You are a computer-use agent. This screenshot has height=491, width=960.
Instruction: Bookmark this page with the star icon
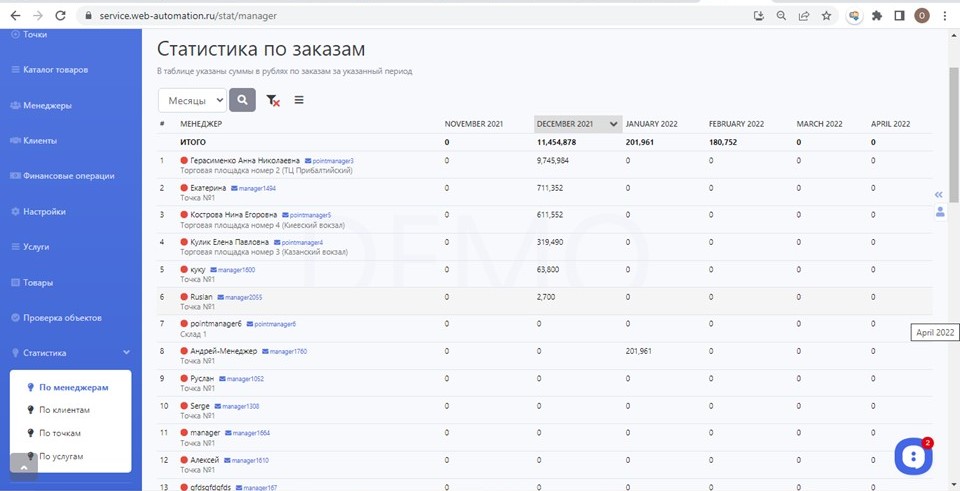click(826, 16)
